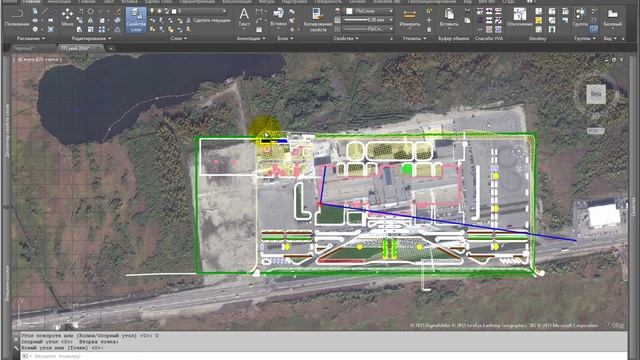
Task: Select the Polyline drawing tool
Action: pyautogui.click(x=17, y=18)
